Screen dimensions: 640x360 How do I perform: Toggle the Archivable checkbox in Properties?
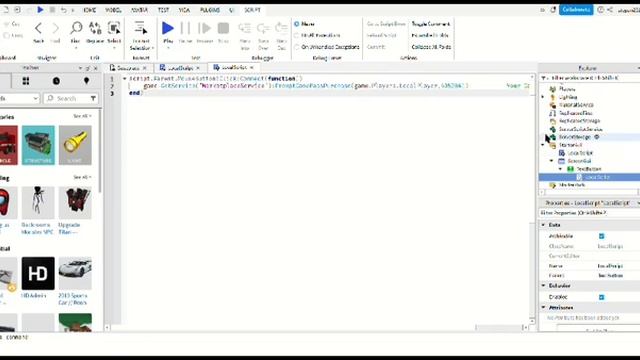pos(602,236)
